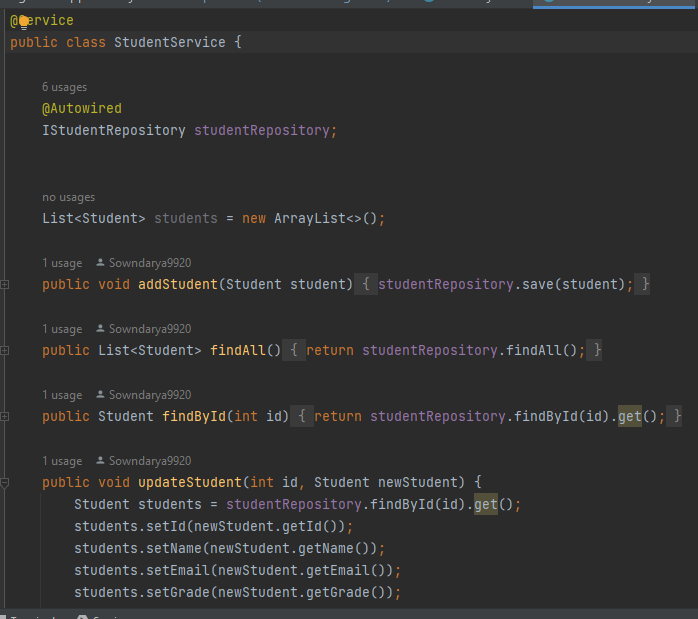Click the folded opening brace after addStudent(Student student)
This screenshot has width=698, height=619.
(x=365, y=284)
